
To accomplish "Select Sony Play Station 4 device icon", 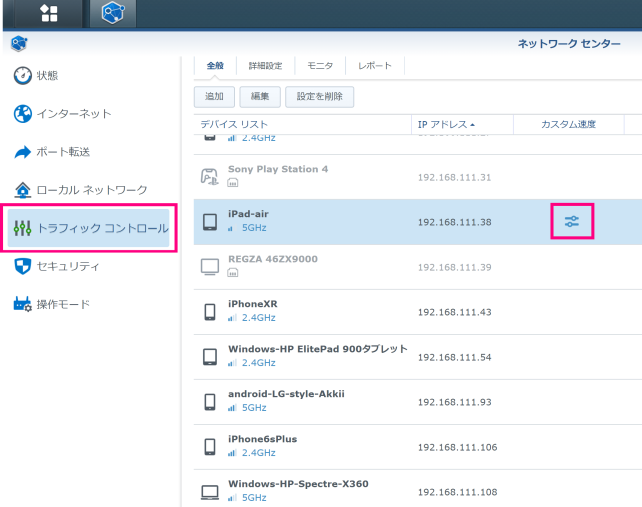I will 209,177.
